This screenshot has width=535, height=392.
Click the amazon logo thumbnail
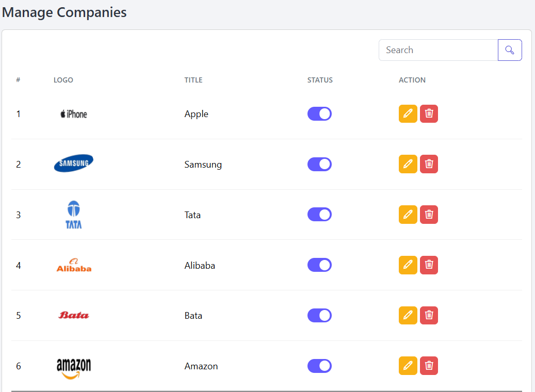coord(74,368)
